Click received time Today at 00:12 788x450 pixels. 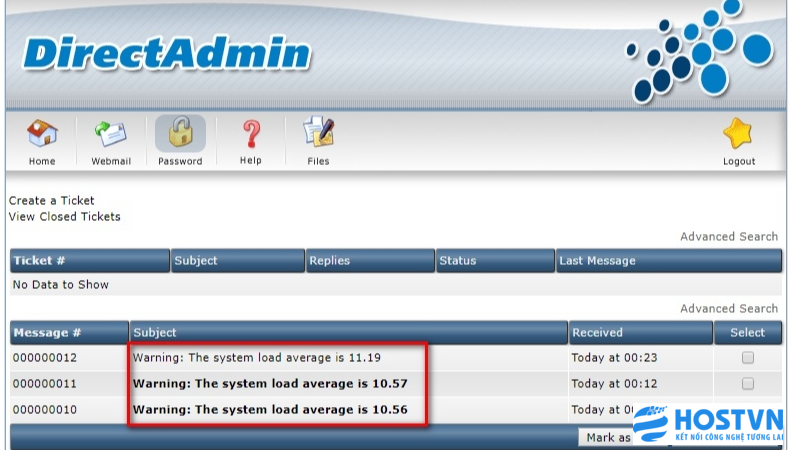[x=614, y=384]
